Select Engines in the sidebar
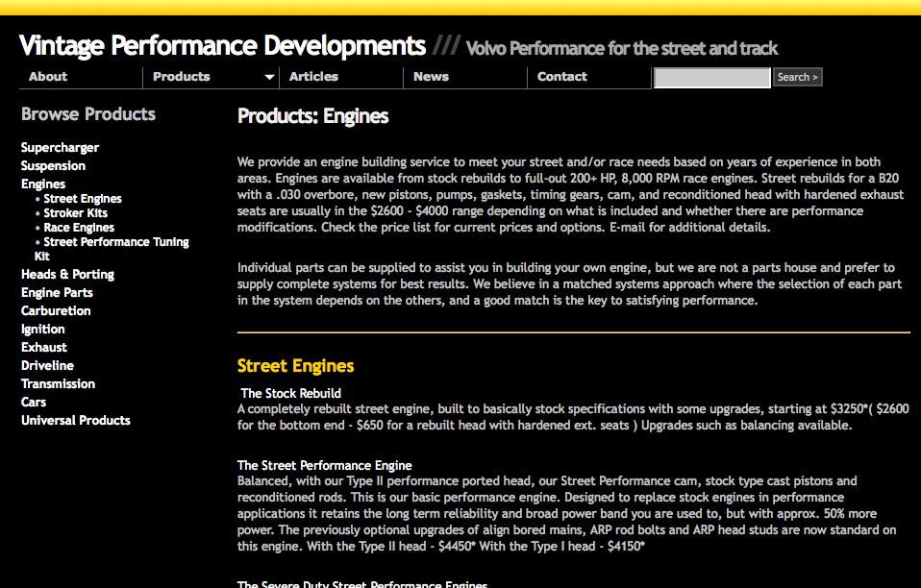Image resolution: width=921 pixels, height=588 pixels. pyautogui.click(x=43, y=184)
